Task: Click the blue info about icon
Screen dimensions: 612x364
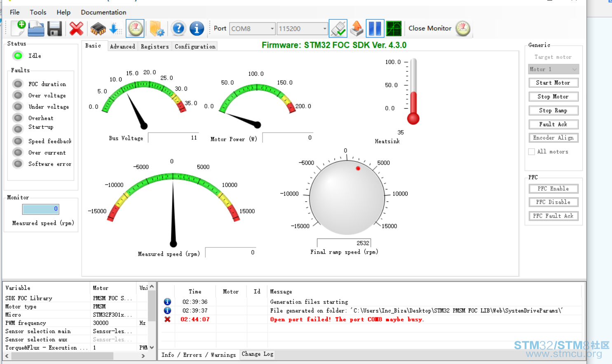Action: tap(197, 28)
